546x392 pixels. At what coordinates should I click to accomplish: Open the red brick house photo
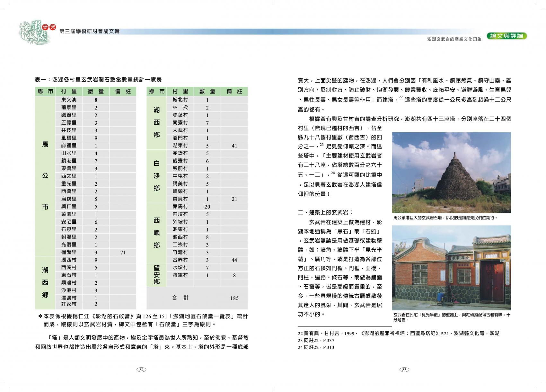tap(451, 267)
